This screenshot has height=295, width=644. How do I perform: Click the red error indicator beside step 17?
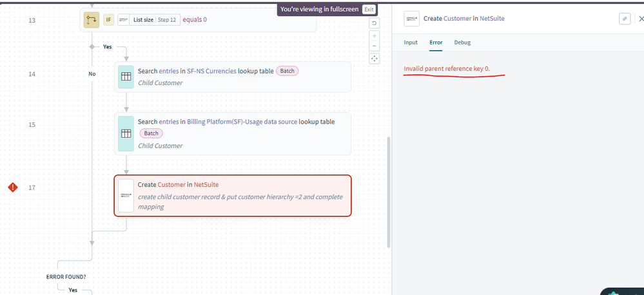pos(12,187)
